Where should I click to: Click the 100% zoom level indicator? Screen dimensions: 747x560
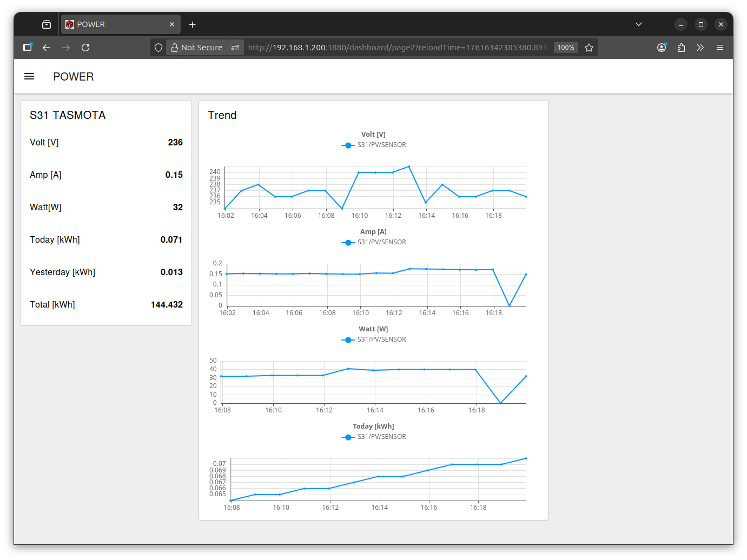point(566,48)
